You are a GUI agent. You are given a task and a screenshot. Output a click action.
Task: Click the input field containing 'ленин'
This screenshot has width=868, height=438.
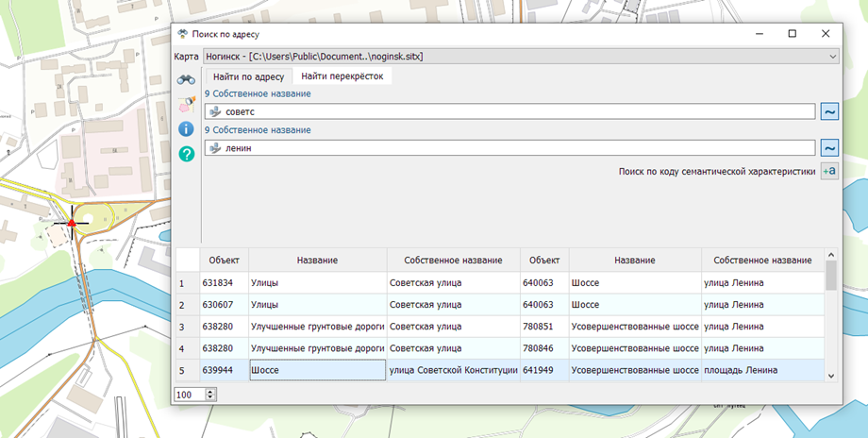(x=509, y=147)
